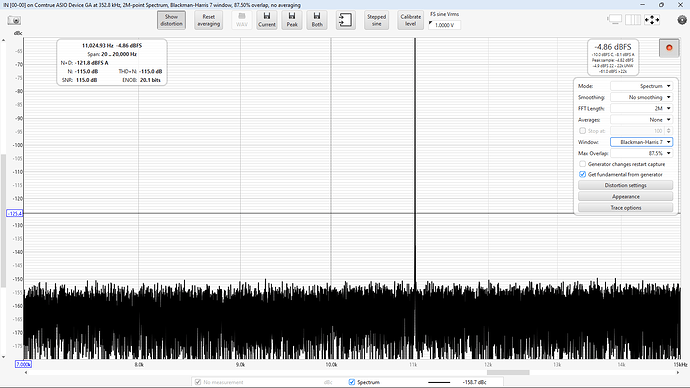This screenshot has height=388, width=690.
Task: Click the Spectrum trace line sample
Action: (x=439, y=382)
